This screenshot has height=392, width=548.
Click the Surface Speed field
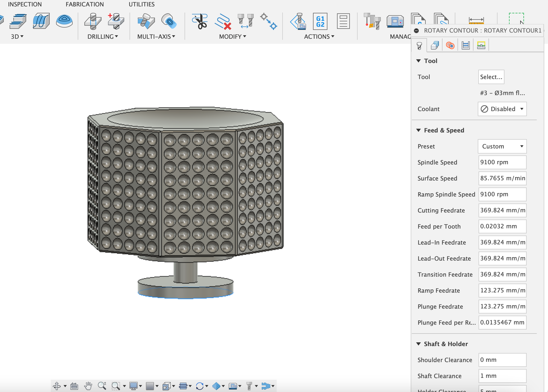click(502, 178)
